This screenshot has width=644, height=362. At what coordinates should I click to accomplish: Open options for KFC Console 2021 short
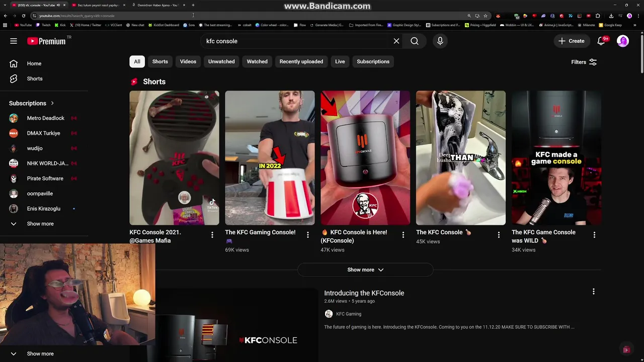coord(212,235)
